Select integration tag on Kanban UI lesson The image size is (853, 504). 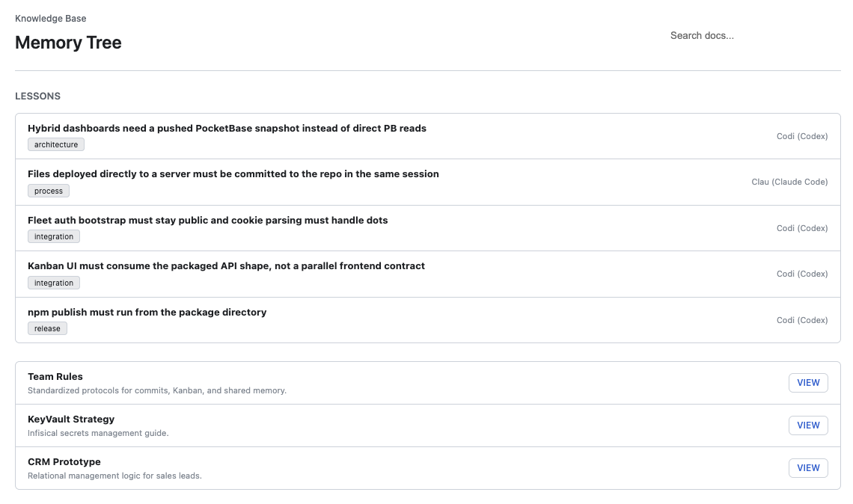[x=53, y=283]
